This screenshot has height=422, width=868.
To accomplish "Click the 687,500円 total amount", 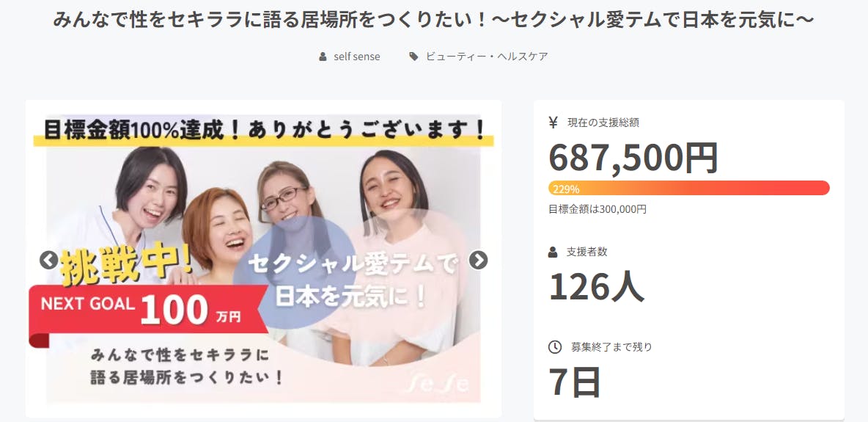I will [633, 158].
